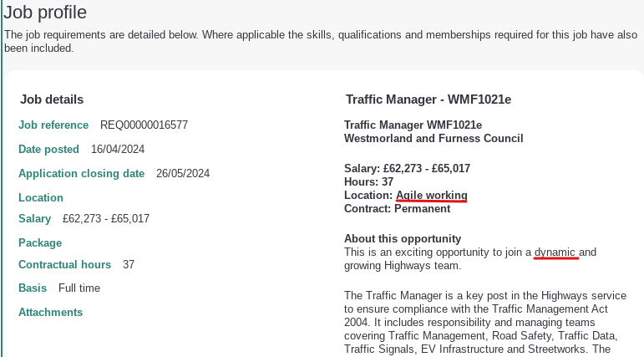Click the "Traffic Manager - WMF1021e" heading

428,99
